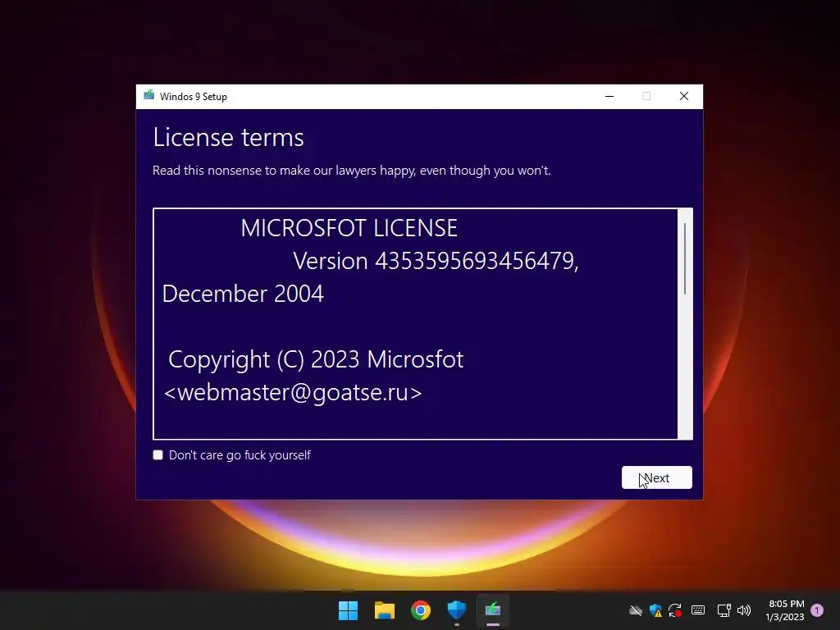This screenshot has width=840, height=630.
Task: Tick the "Don't care" agreement checkbox
Action: coord(157,454)
